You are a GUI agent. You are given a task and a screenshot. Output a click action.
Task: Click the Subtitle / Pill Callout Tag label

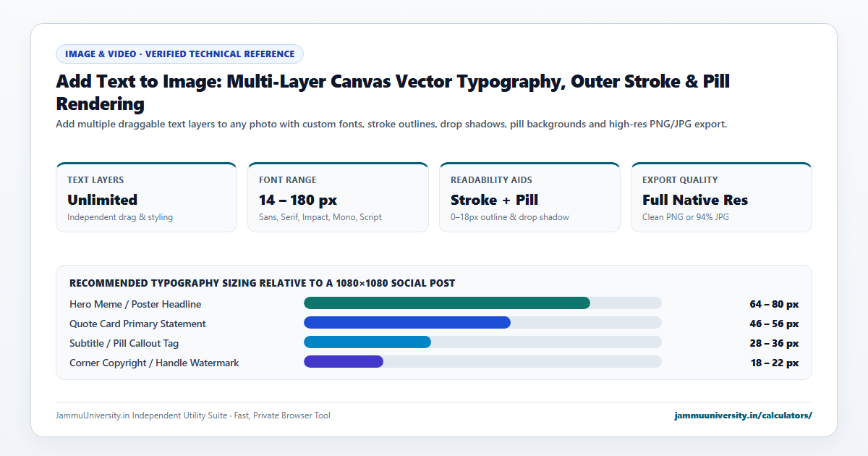[124, 343]
